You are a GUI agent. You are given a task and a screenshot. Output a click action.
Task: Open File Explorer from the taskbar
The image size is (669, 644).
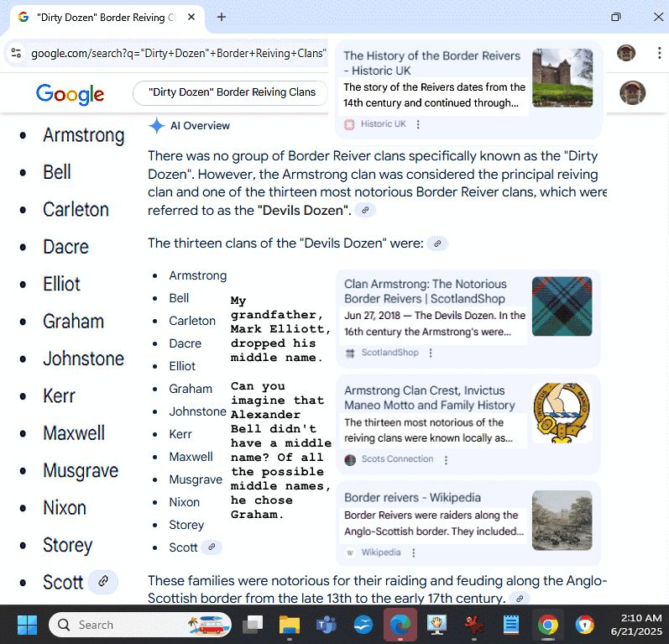(290, 625)
